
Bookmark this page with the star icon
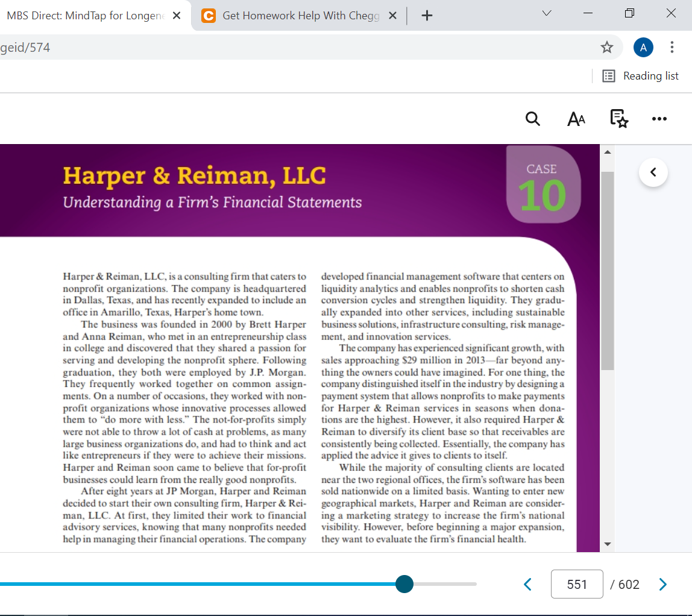(x=607, y=47)
